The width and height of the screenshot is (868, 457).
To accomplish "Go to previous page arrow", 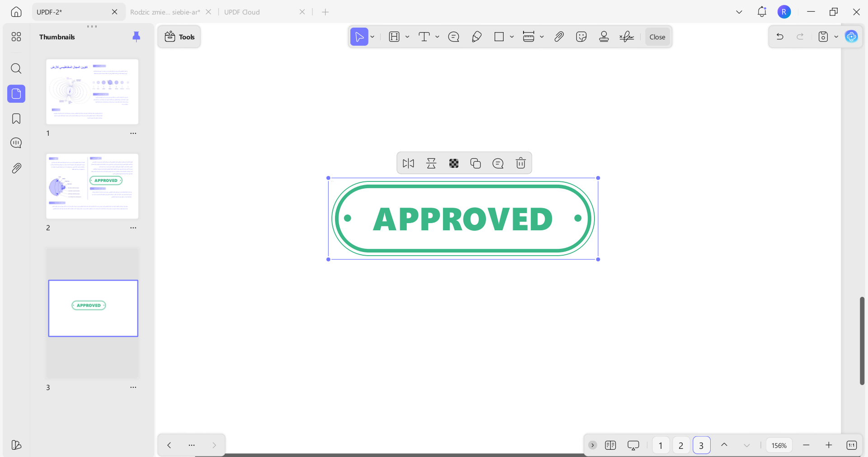I will pos(724,445).
